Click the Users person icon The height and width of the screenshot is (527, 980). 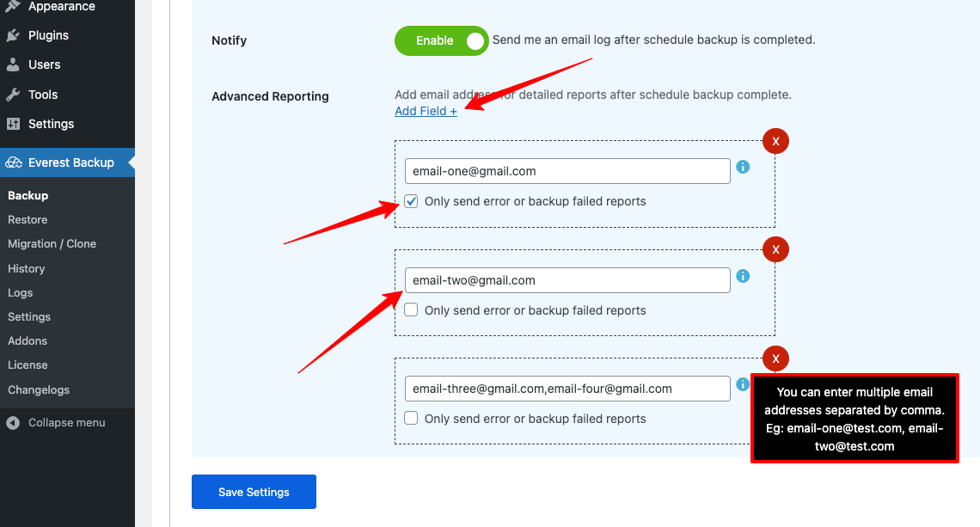point(13,64)
